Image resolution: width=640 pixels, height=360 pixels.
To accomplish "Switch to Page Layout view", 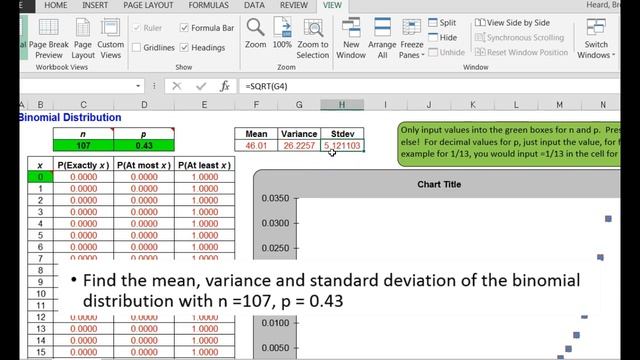I will pos(83,39).
